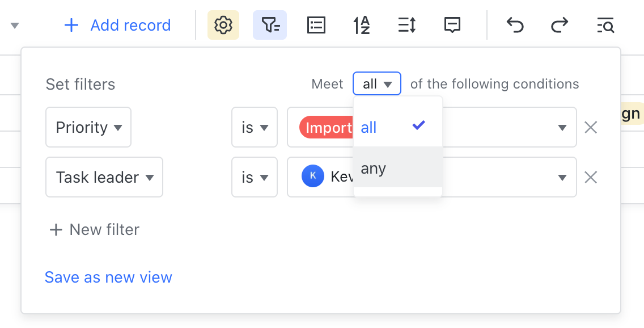Open the Priority field dropdown

88,127
